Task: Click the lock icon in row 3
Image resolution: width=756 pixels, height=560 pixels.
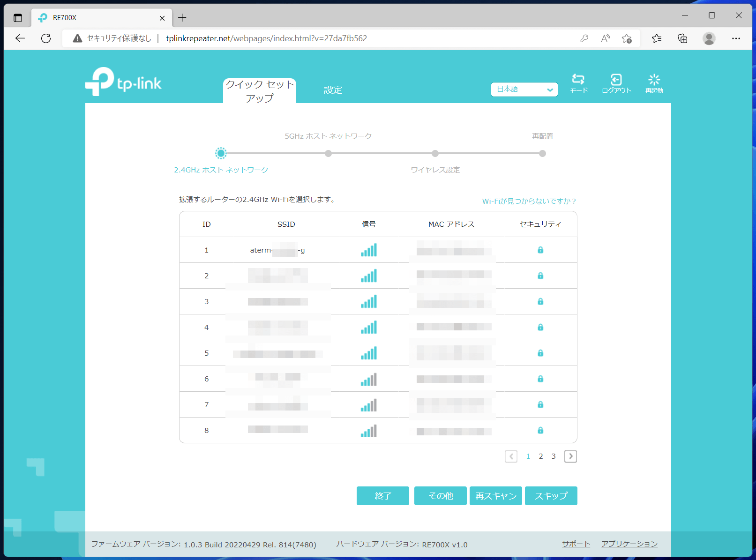Action: pos(540,301)
